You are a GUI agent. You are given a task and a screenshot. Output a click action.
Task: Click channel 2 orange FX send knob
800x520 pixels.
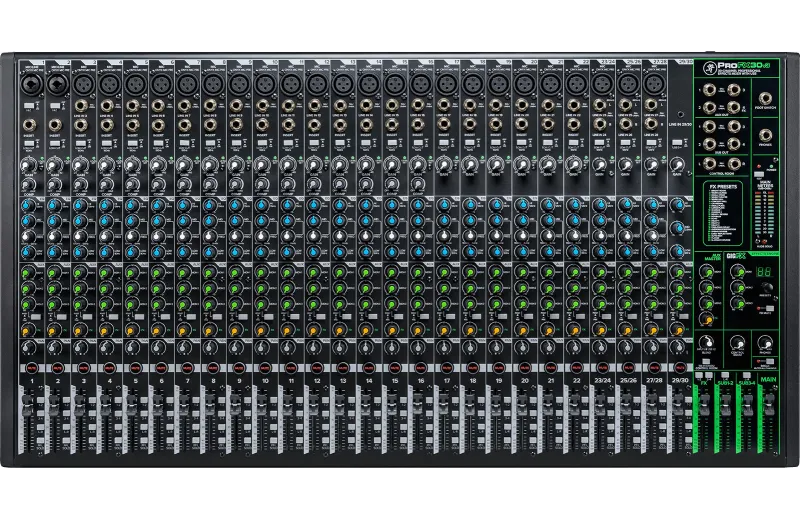(53, 329)
